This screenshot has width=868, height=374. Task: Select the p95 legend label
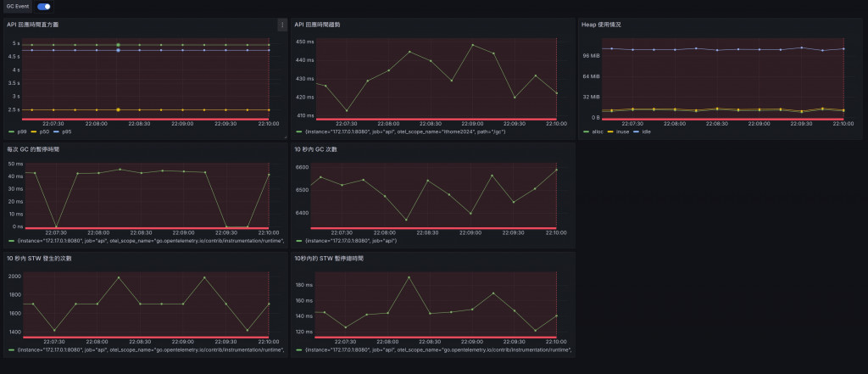(66, 131)
